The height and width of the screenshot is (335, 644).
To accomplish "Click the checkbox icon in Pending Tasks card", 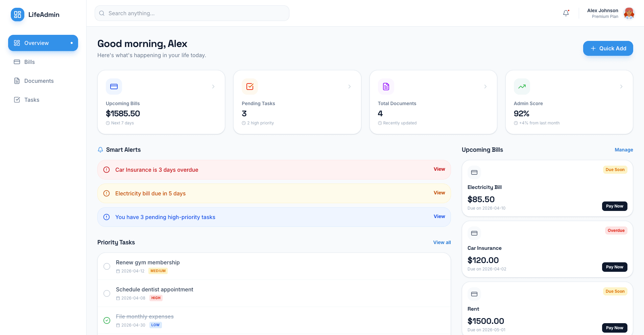I will (x=250, y=87).
